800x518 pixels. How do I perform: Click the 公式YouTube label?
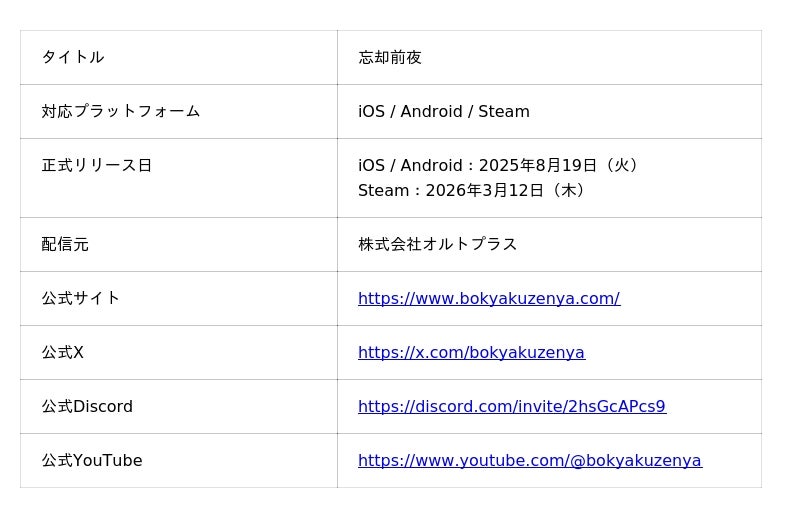[92, 461]
